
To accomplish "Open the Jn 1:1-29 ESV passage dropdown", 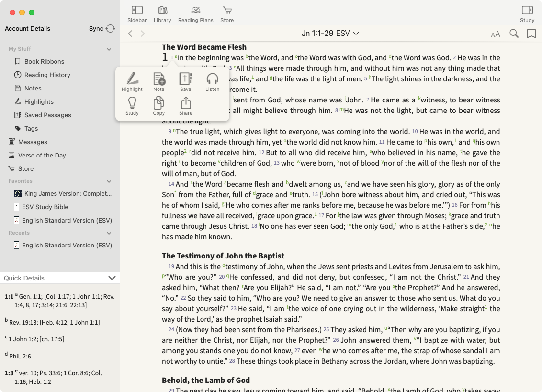I will coord(330,33).
